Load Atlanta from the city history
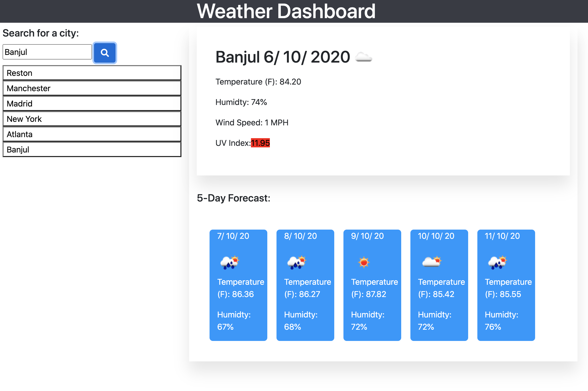This screenshot has width=588, height=391. click(x=92, y=134)
